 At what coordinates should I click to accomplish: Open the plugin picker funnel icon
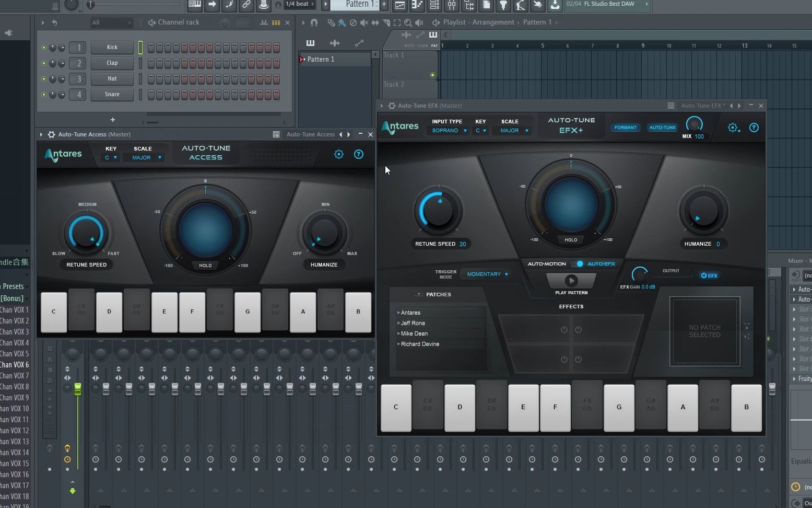click(x=504, y=6)
